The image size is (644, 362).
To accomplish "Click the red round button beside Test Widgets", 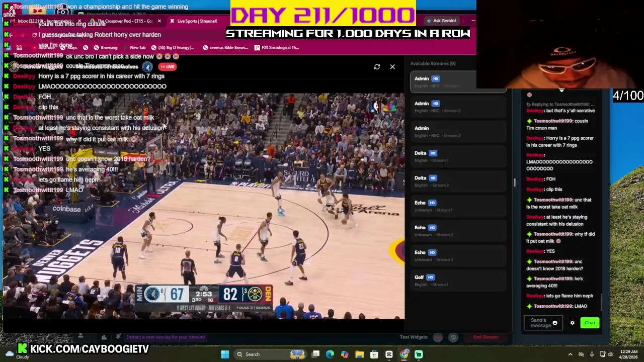I will 438,337.
